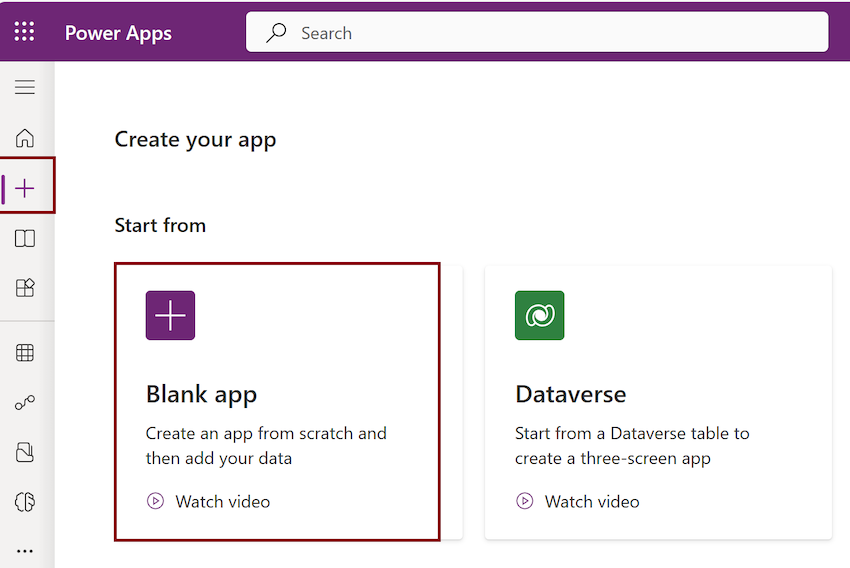
Task: Click play icon on Blank app card
Action: pyautogui.click(x=156, y=501)
